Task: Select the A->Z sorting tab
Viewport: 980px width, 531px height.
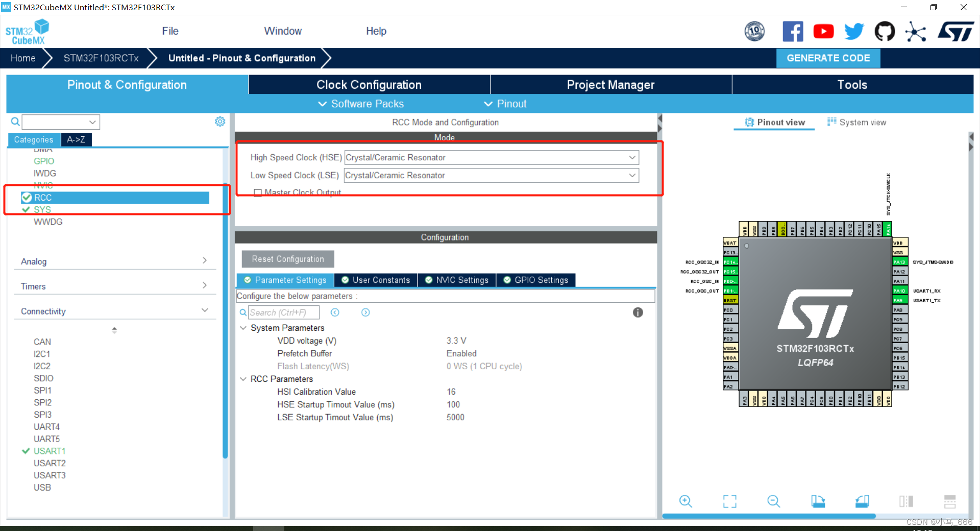Action: pos(76,139)
